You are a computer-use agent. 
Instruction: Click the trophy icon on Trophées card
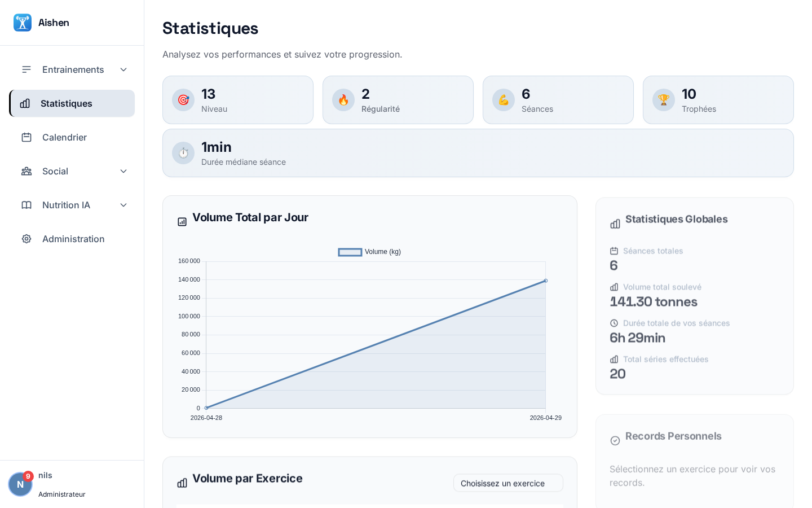click(x=664, y=100)
